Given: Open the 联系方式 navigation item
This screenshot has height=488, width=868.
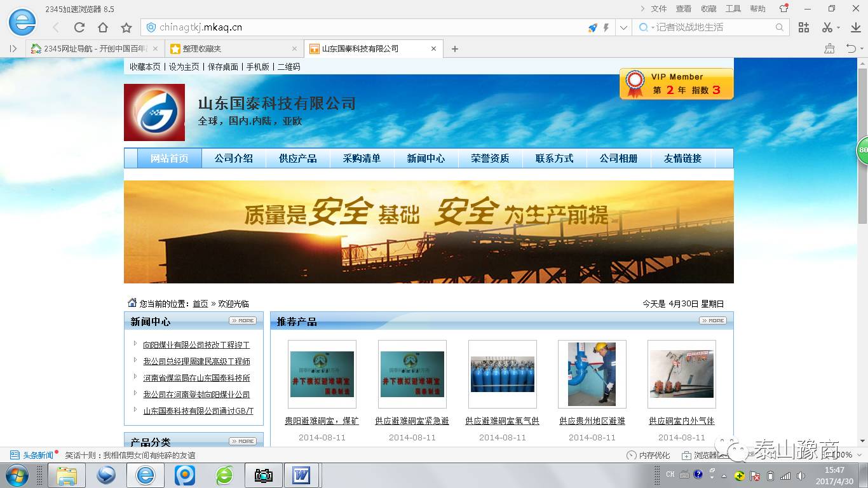Looking at the screenshot, I should click(x=554, y=158).
